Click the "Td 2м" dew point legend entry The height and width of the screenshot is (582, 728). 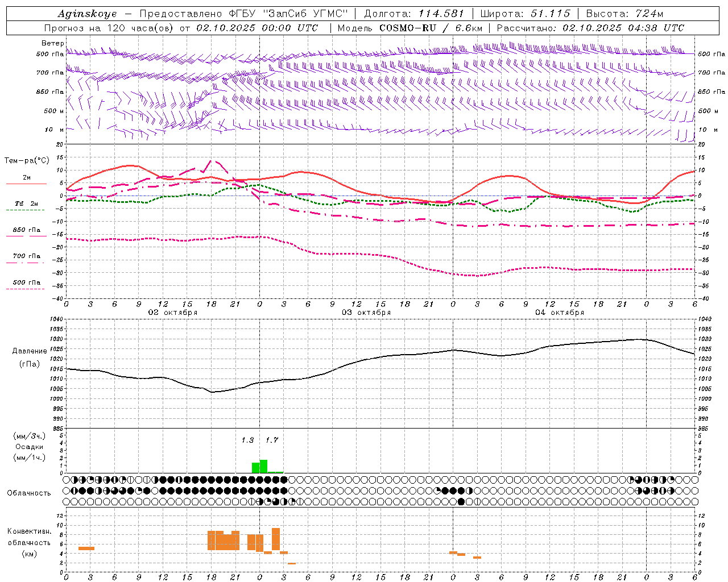point(27,203)
